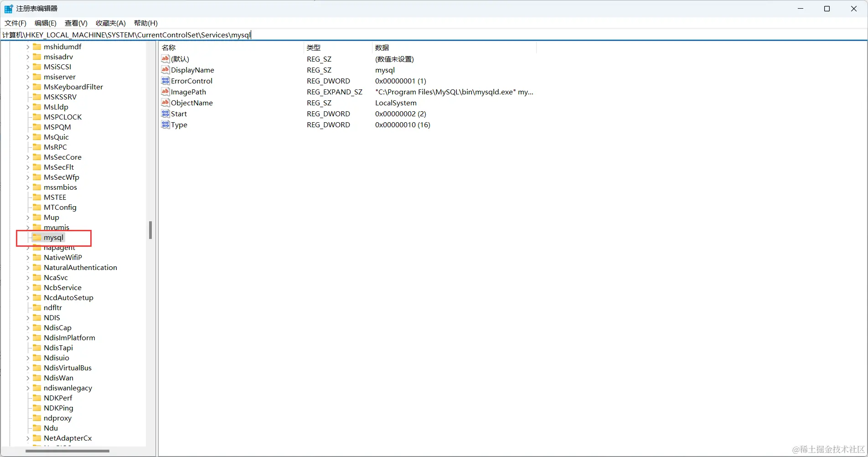Sort values by the 类型 column header
Image resolution: width=868 pixels, height=457 pixels.
point(338,47)
